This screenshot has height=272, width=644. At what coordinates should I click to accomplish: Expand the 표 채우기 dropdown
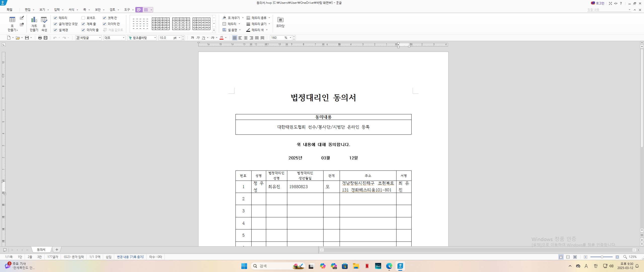[243, 18]
